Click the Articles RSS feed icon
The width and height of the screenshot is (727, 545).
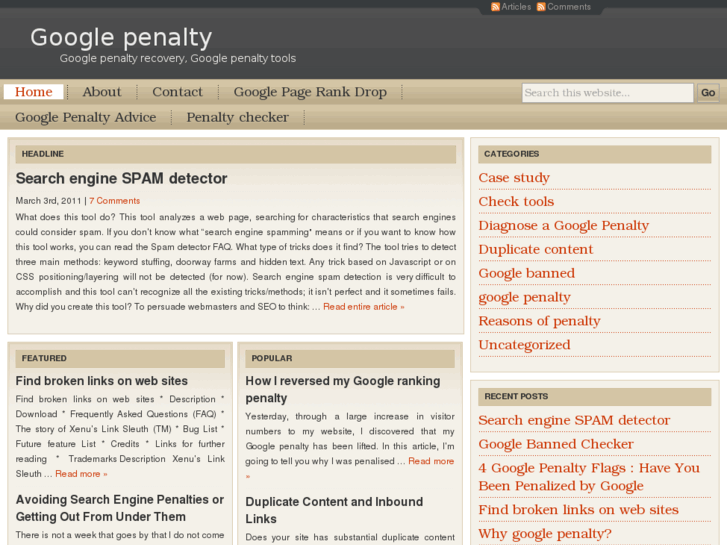coord(495,7)
